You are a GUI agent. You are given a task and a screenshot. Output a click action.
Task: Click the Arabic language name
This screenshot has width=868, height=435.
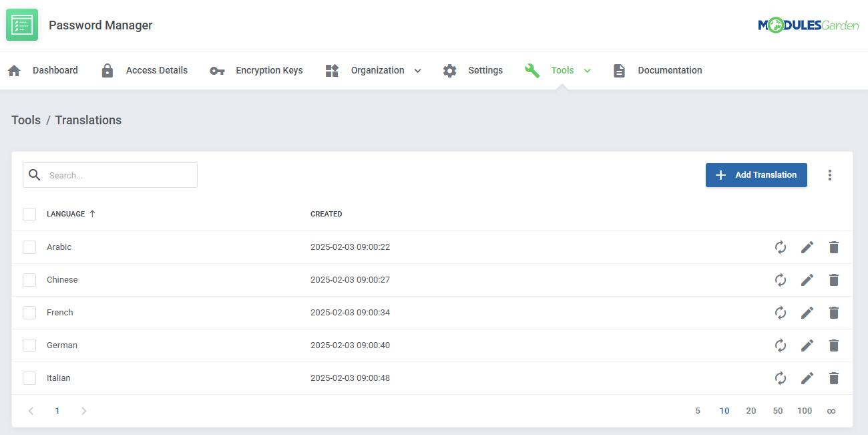[x=59, y=247]
